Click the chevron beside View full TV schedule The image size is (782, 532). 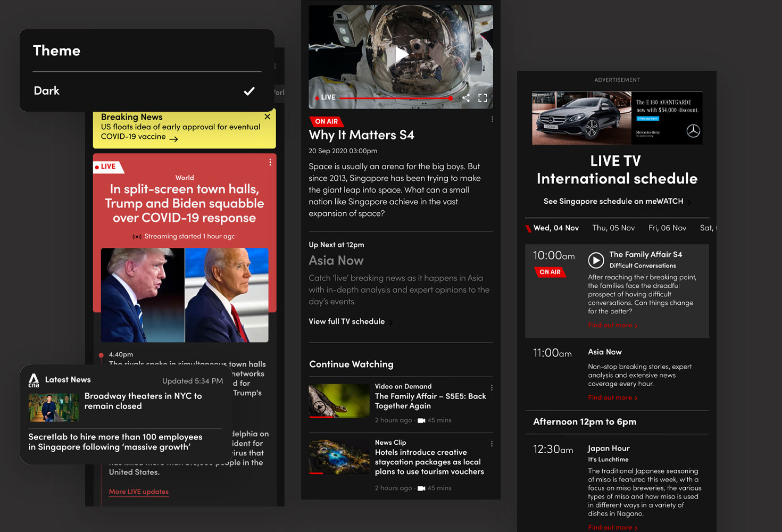coord(392,322)
